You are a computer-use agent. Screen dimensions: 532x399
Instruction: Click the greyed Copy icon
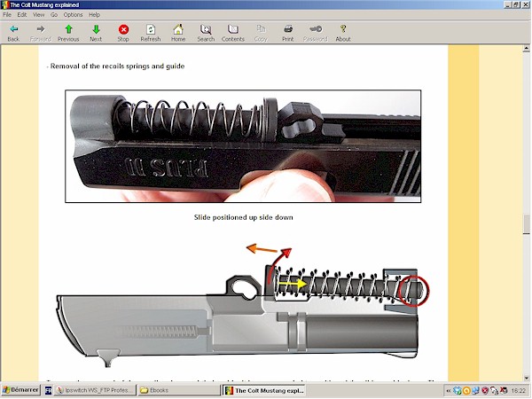(261, 33)
